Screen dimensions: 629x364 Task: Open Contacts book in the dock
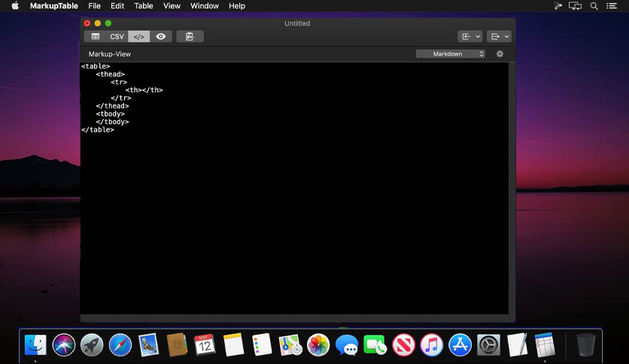(177, 344)
